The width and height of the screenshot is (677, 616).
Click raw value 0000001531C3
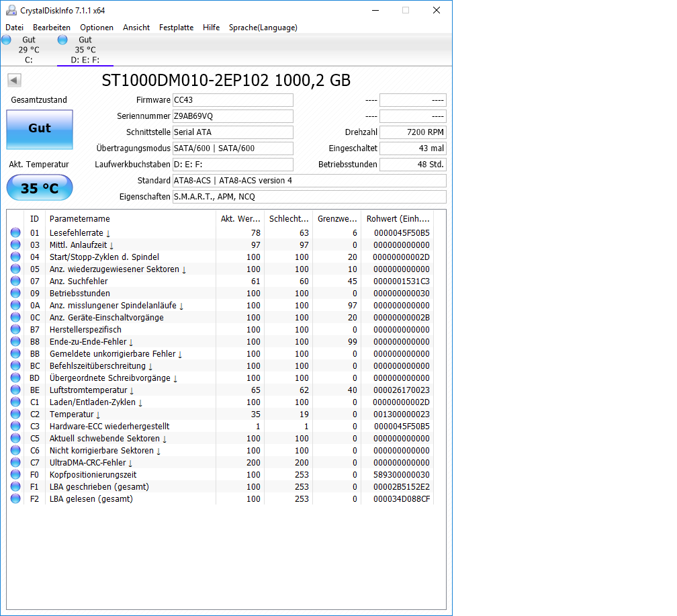tap(402, 281)
